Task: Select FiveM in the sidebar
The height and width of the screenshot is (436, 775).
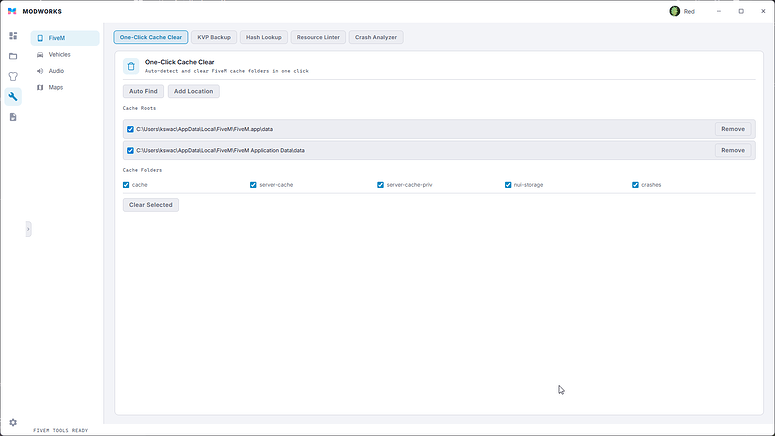Action: tap(65, 38)
